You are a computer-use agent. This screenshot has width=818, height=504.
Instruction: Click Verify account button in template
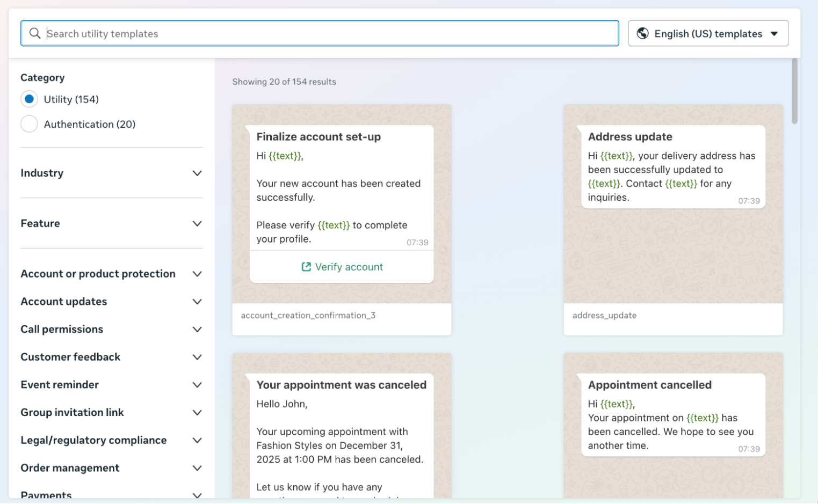(x=342, y=267)
